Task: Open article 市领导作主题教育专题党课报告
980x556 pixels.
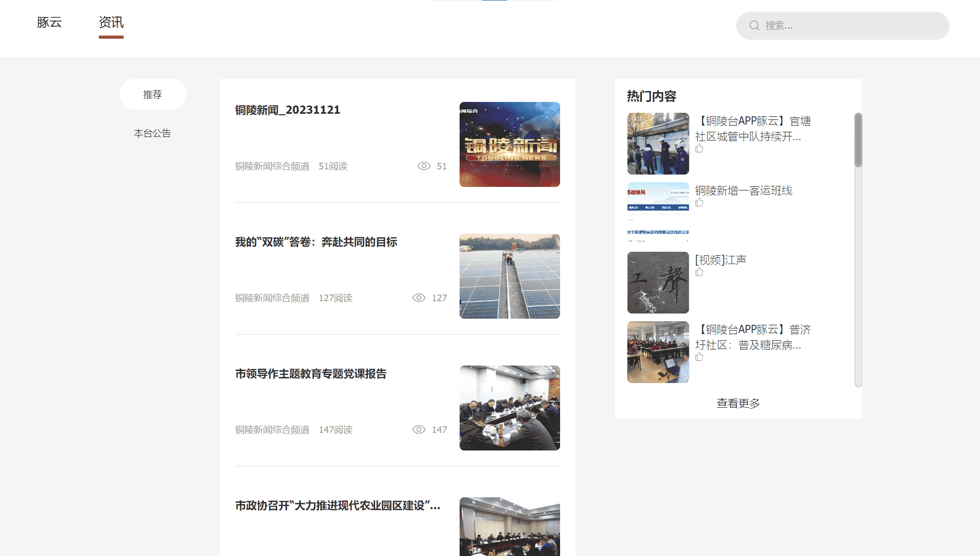Action: coord(311,374)
